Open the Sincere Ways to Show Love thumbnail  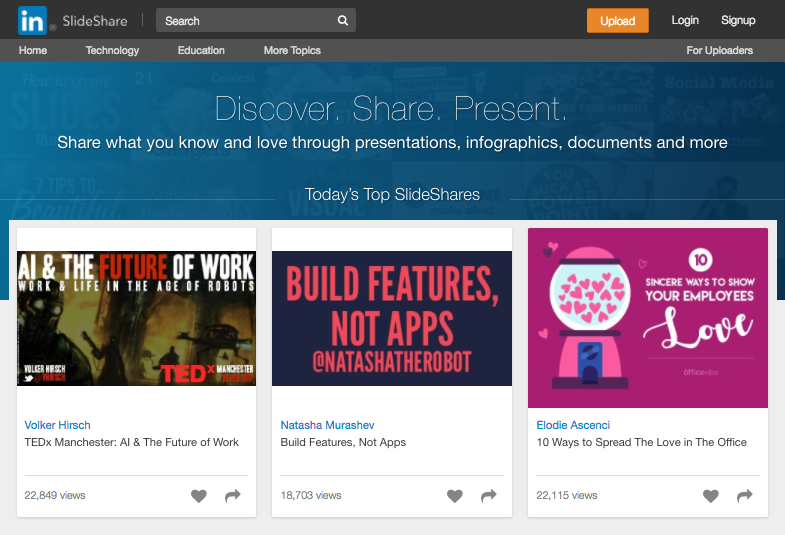click(648, 318)
